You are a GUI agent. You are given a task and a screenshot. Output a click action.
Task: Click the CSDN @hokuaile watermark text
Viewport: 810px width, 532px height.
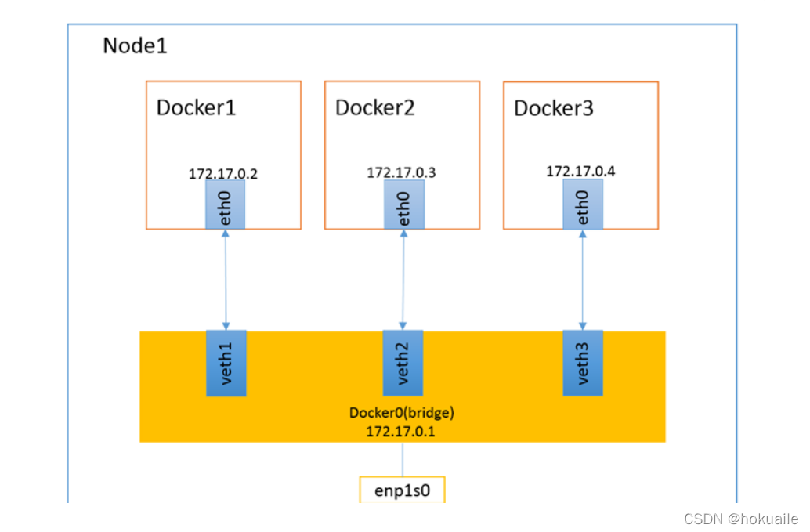point(740,519)
